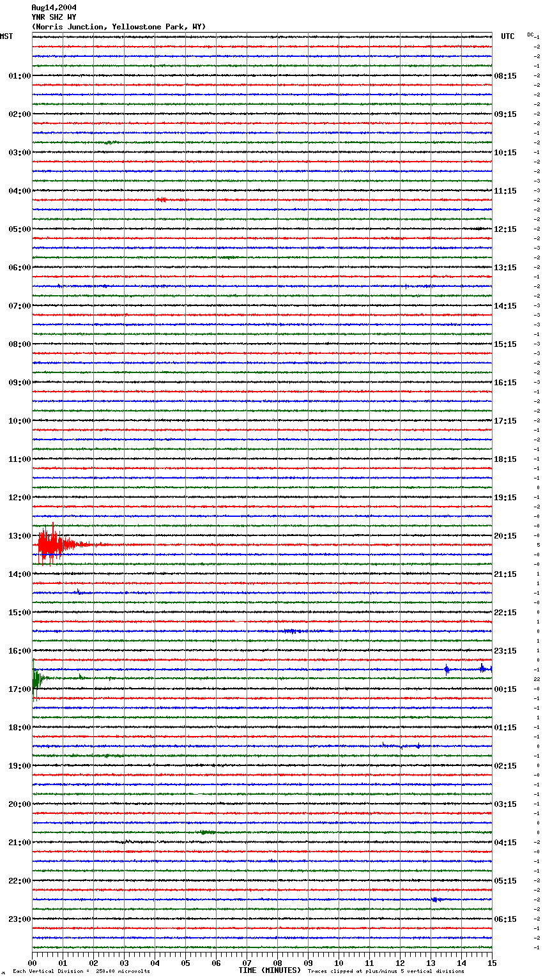Click the 20:15 UTC time label
This screenshot has width=543, height=980.
505,536
